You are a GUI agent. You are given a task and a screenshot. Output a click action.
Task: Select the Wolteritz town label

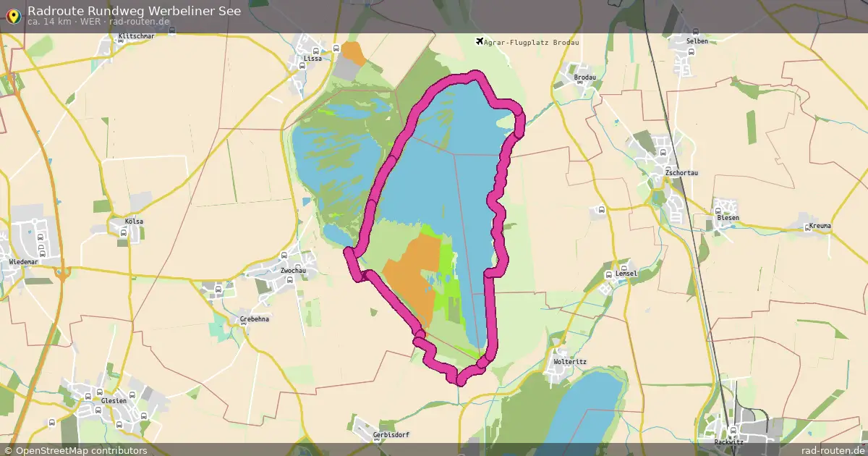coord(571,360)
